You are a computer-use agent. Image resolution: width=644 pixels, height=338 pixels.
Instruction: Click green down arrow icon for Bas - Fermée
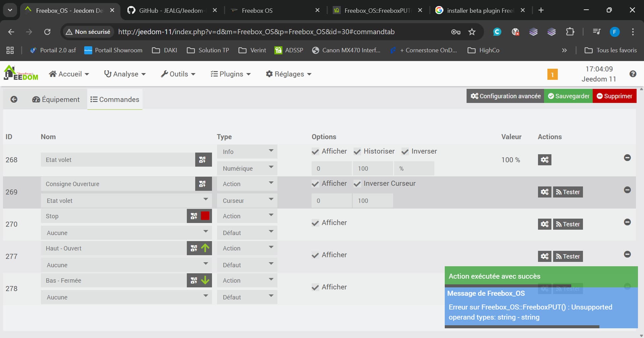pos(205,280)
